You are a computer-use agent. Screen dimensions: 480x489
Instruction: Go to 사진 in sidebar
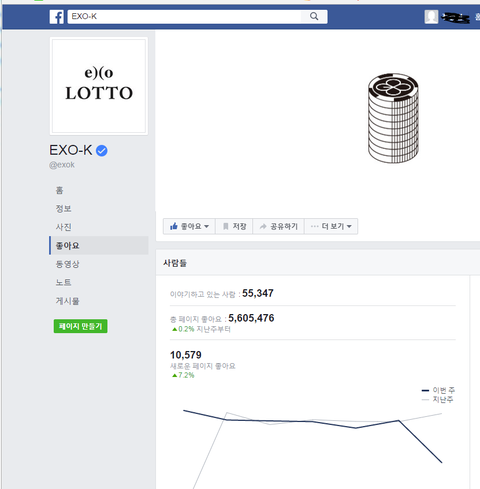point(63,227)
